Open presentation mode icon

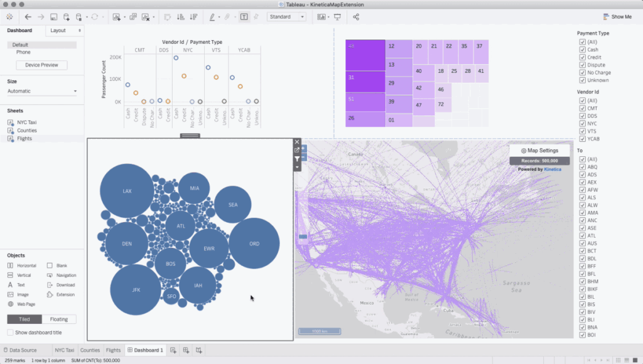click(x=337, y=17)
